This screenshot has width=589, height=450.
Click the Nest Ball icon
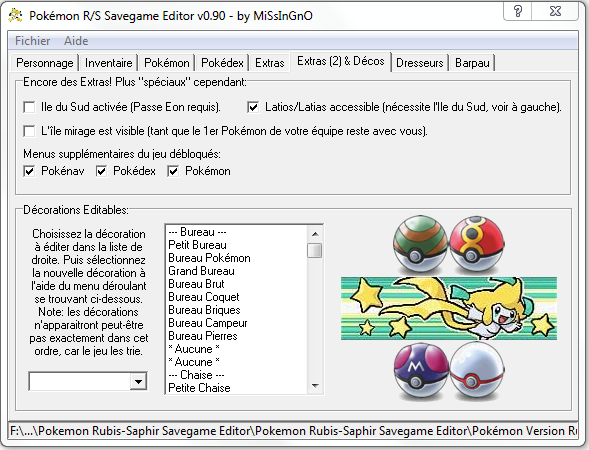point(420,243)
